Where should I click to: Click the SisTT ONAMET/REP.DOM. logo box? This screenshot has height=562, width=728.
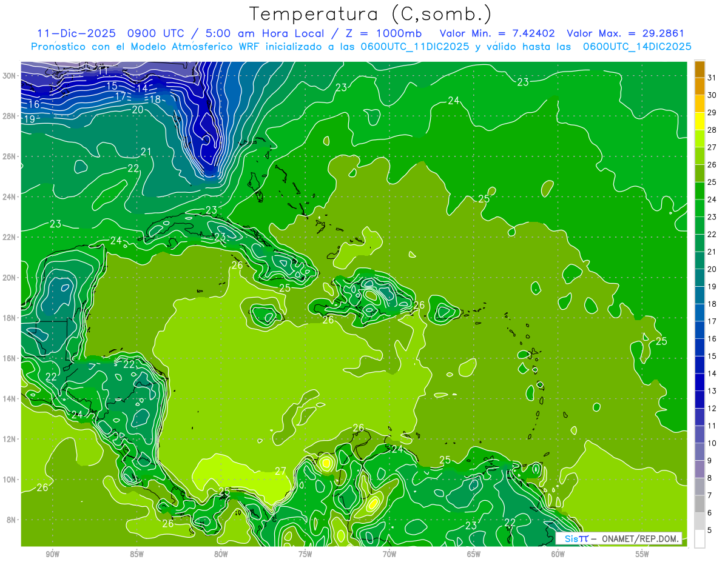tap(618, 538)
